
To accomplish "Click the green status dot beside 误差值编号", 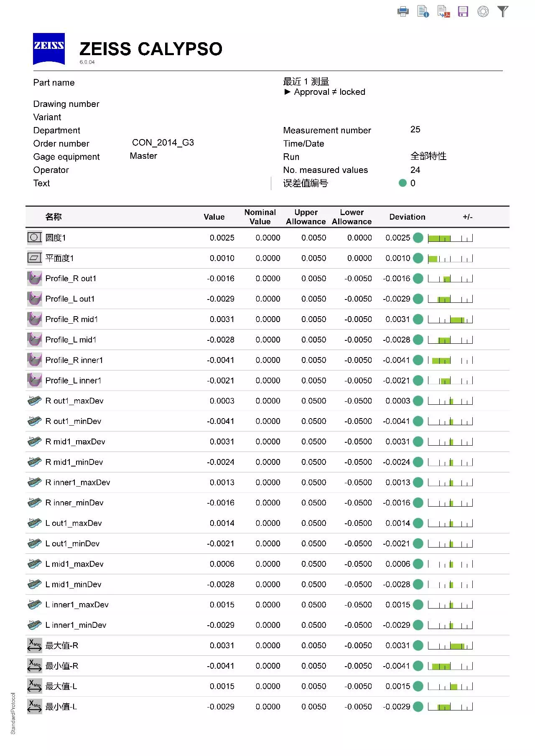I will coord(403,183).
